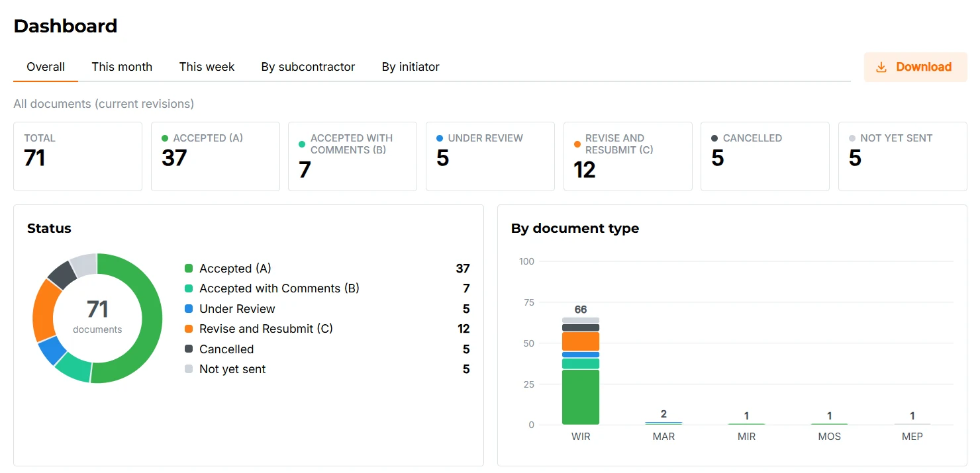
Task: Click the Dashboard page title
Action: [x=66, y=26]
